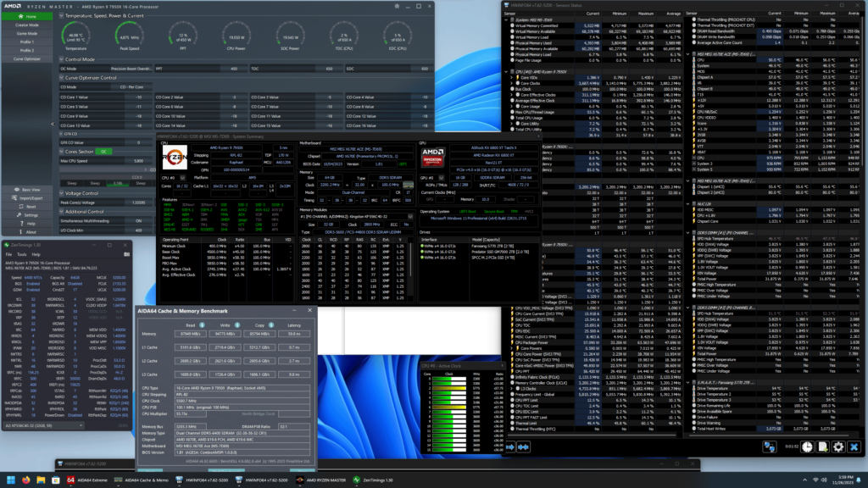
Task: Open ZenTimings memory module dropdown
Action: (x=43, y=426)
